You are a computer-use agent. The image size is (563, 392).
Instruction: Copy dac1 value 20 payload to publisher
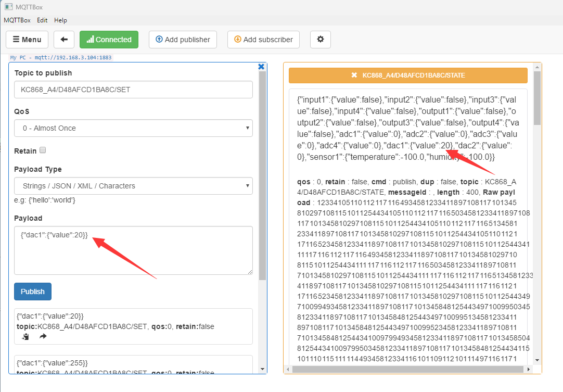click(x=25, y=337)
